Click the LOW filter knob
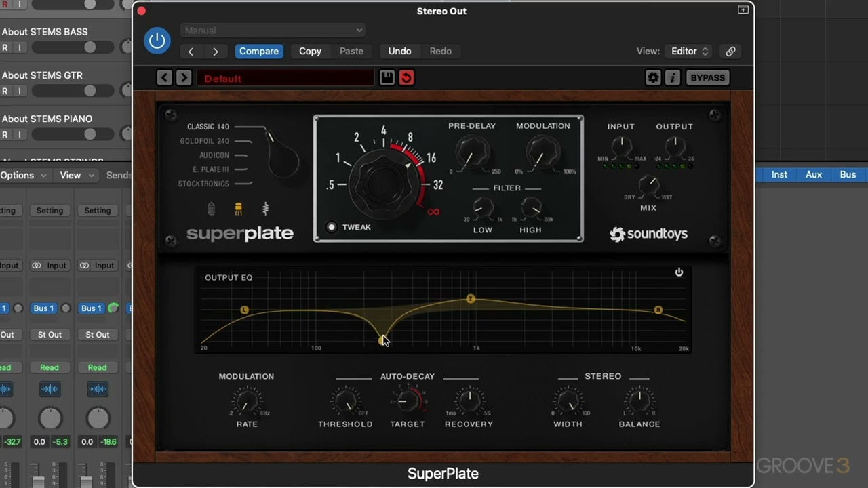 [483, 207]
